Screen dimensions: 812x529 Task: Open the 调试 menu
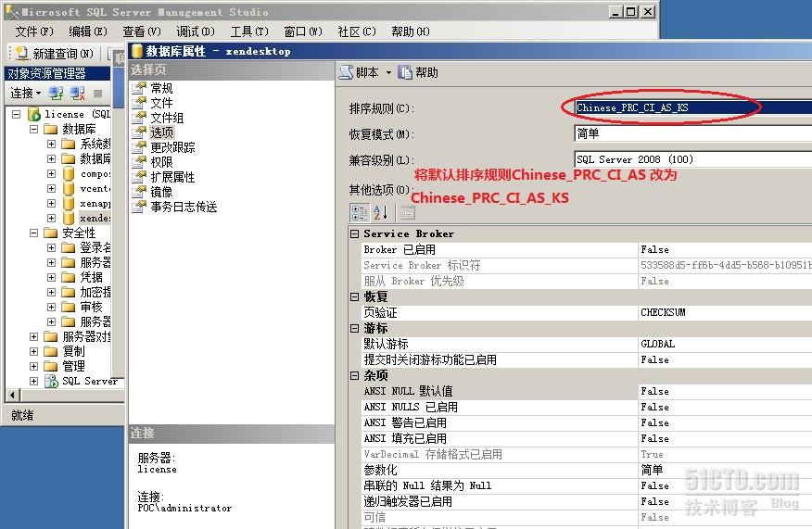[196, 31]
